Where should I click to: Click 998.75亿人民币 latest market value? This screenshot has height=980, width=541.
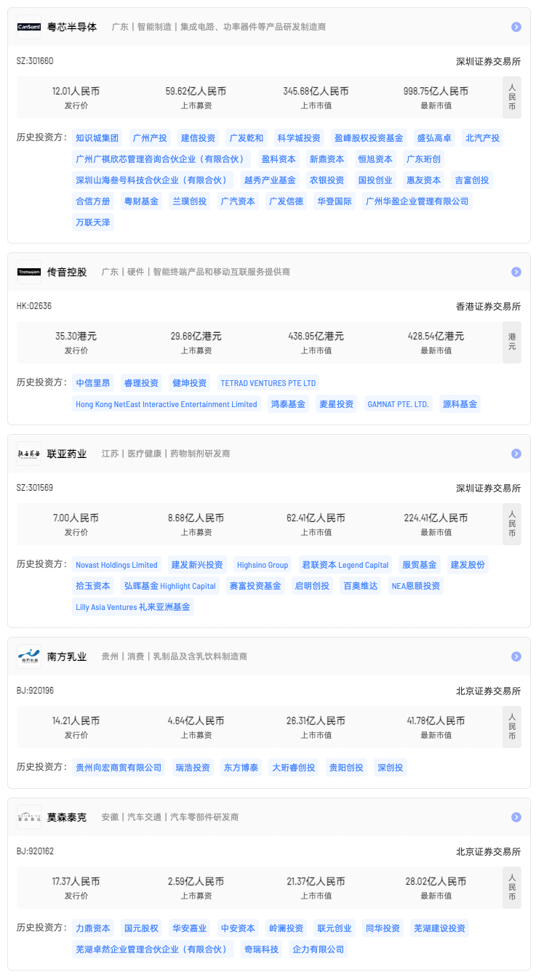tap(436, 92)
